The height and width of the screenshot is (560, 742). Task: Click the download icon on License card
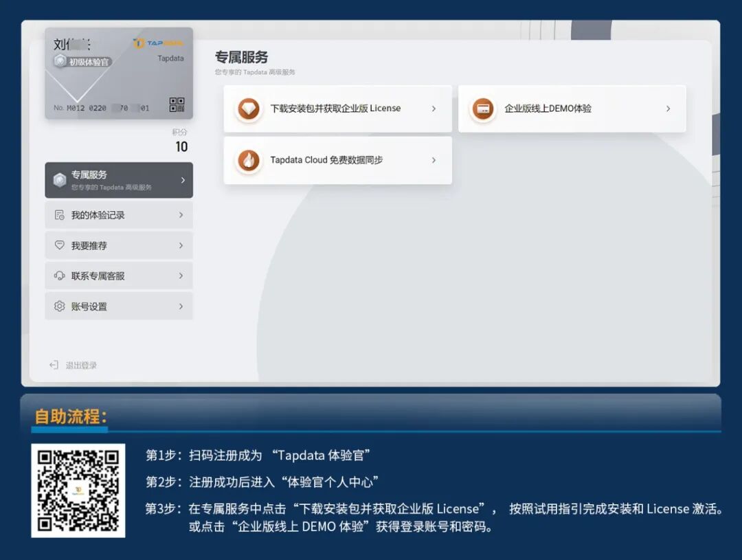(x=248, y=109)
